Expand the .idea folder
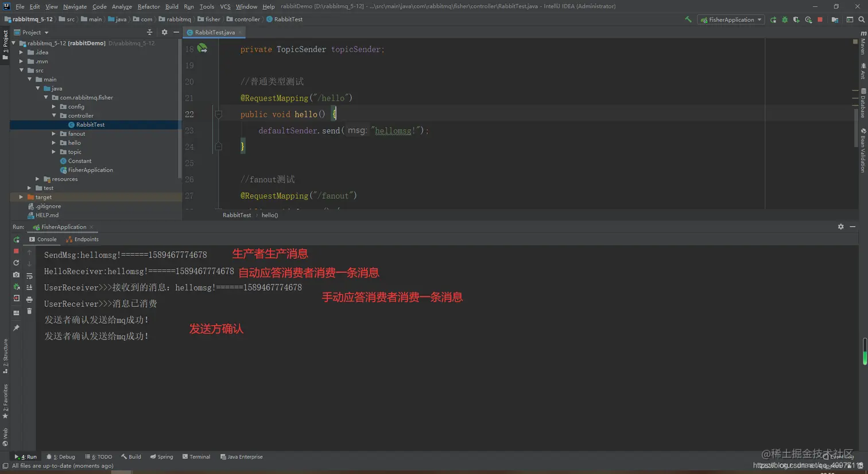Screen dimensions: 868x474 [21, 52]
